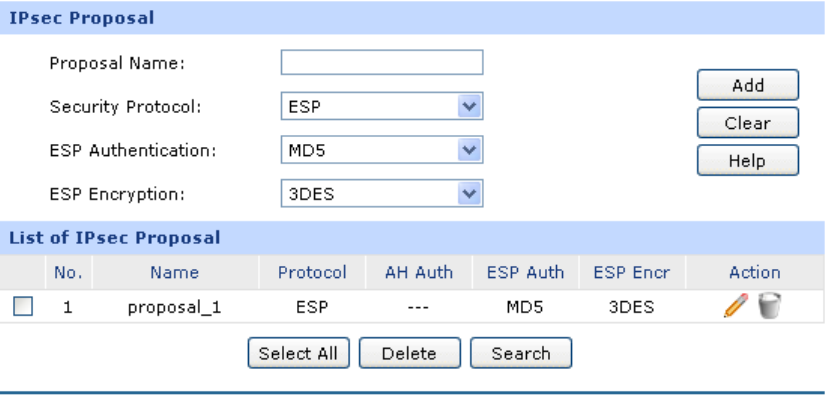
Task: Open the ESP Encryption dropdown
Action: click(381, 193)
